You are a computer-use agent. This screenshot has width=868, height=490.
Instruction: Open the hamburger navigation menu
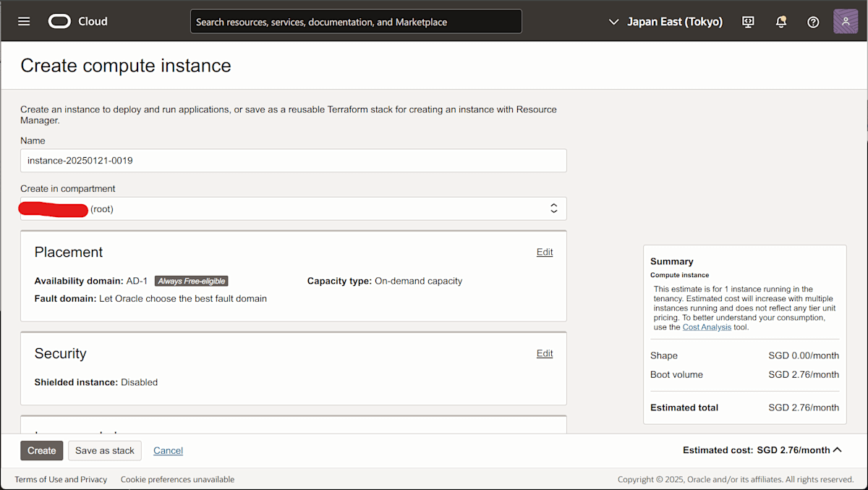click(24, 22)
